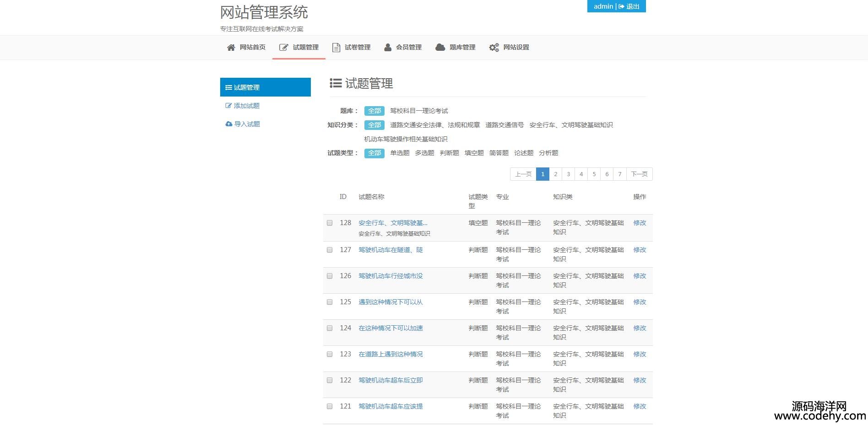This screenshot has width=868, height=425.
Task: Click the cloud icon beside 题库管理
Action: tap(440, 47)
